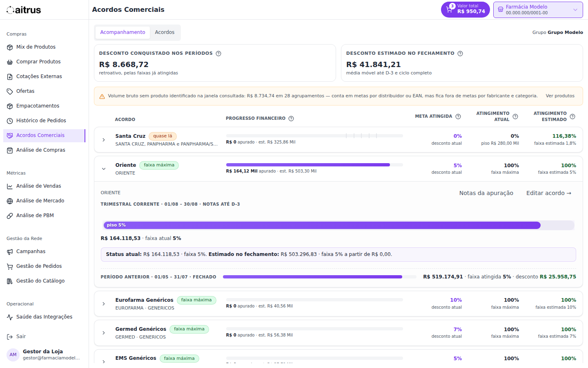Click help icon beside Desconto Estimado no Fechamento
This screenshot has height=368, width=588.
point(460,54)
